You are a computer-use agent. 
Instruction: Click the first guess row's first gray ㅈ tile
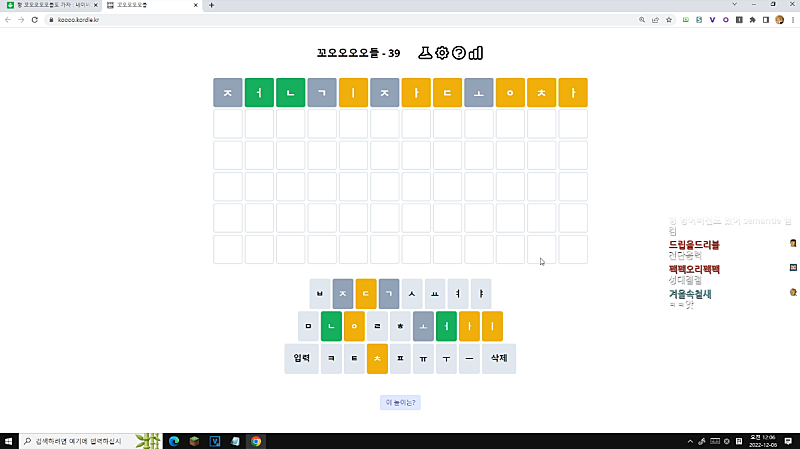click(228, 92)
